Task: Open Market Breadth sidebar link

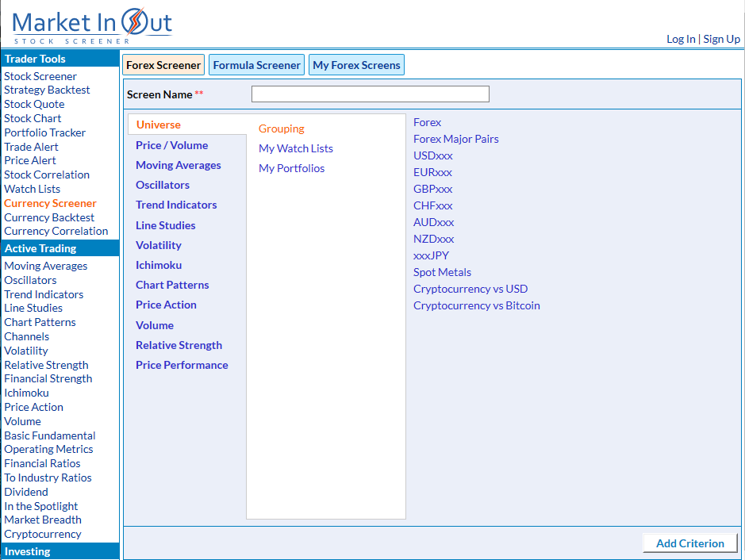Action: [43, 520]
